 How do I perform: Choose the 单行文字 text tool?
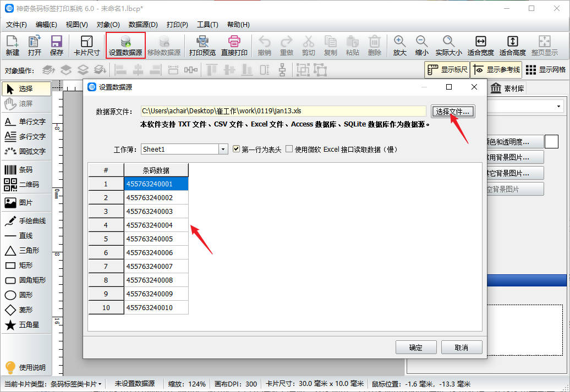click(x=26, y=122)
